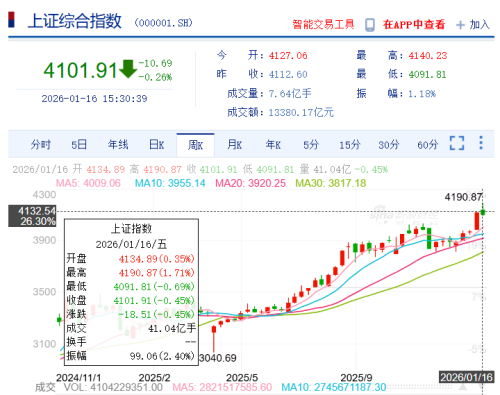Click the 3500 price axis label
Screen dimensions: 500x395
44,292
